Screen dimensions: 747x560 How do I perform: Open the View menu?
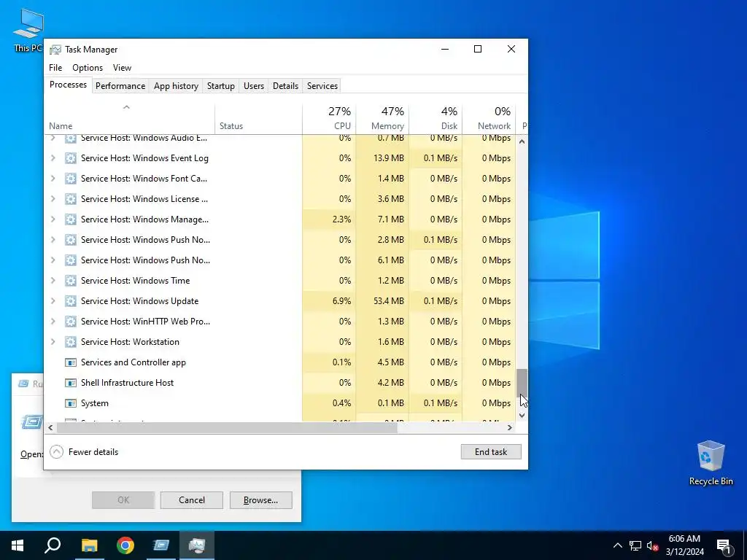[122, 68]
